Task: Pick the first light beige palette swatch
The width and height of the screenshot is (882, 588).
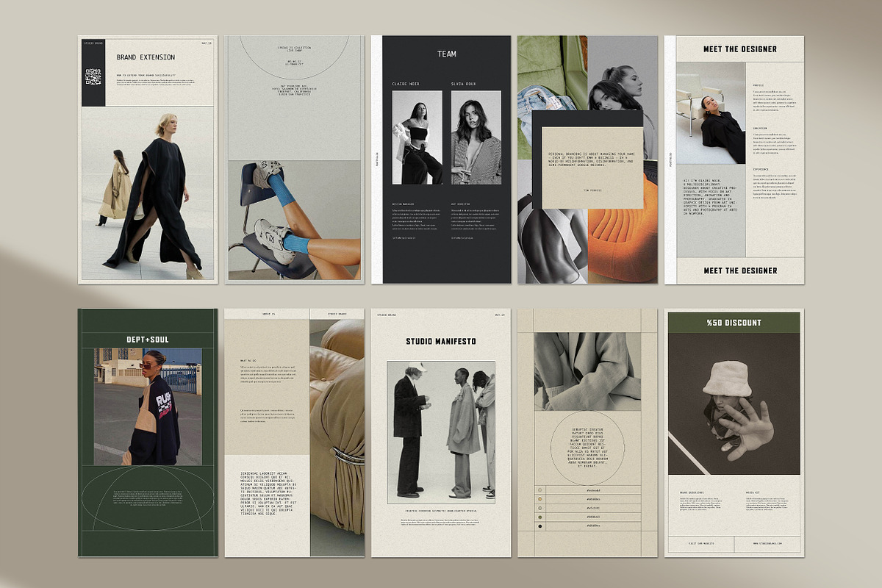Action: (539, 489)
